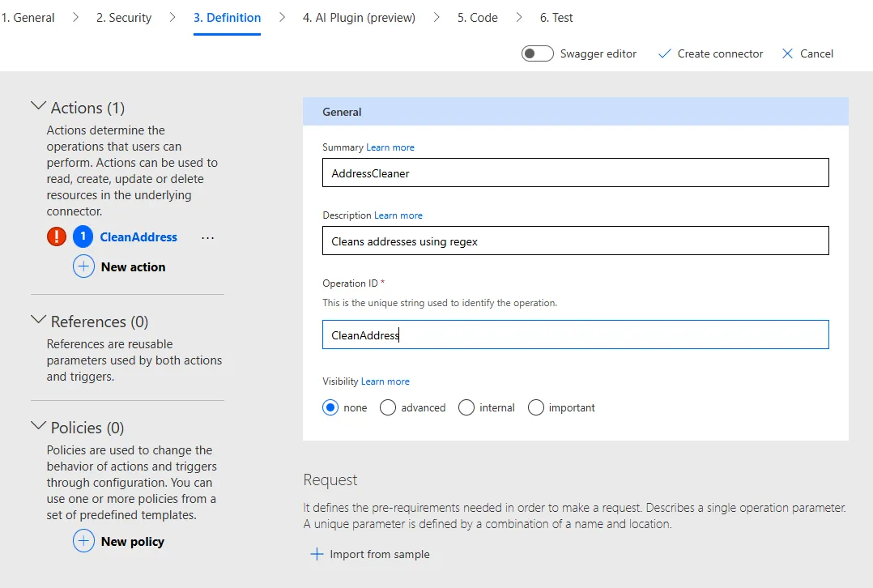Screen dimensions: 873x588
Task: Click the General section header
Action: (576, 112)
